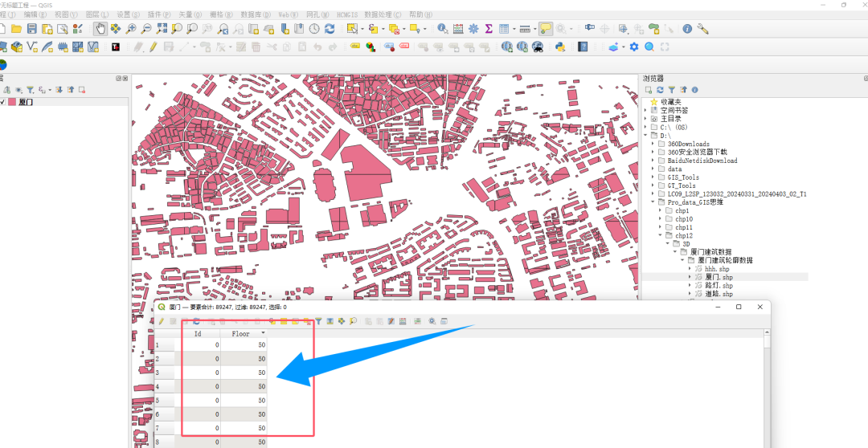Click filter icon in Browser panel
The height and width of the screenshot is (448, 868).
[x=671, y=90]
